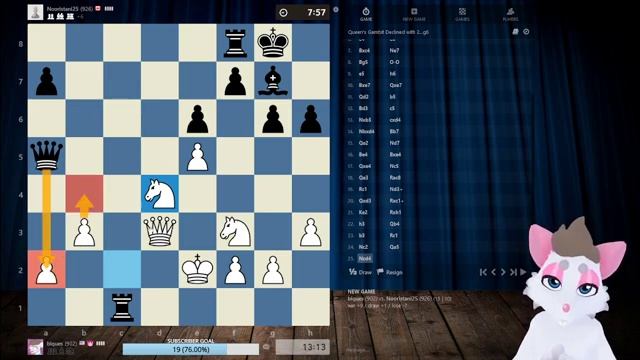Jump to the last move

click(x=513, y=272)
